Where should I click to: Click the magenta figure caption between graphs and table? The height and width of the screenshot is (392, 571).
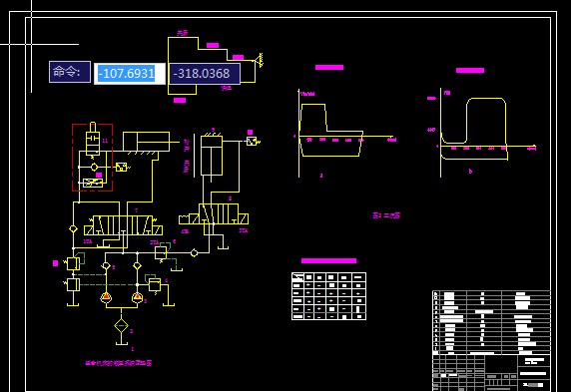point(386,215)
